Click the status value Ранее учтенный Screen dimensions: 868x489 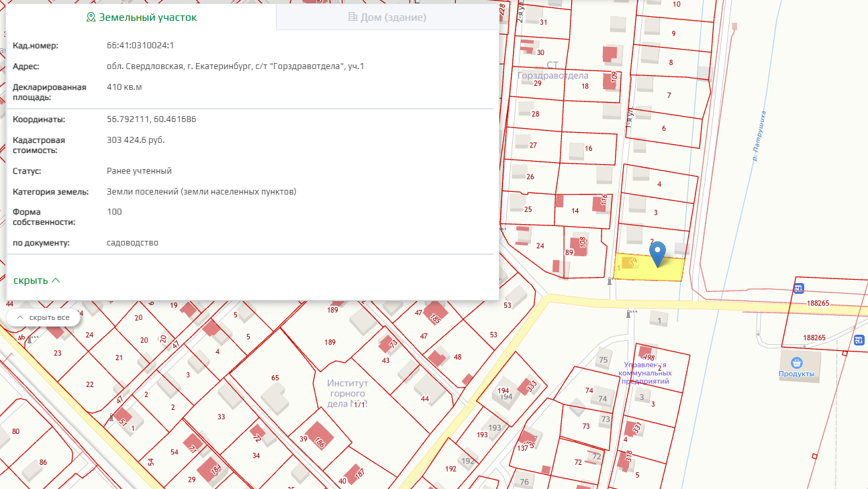pos(140,171)
